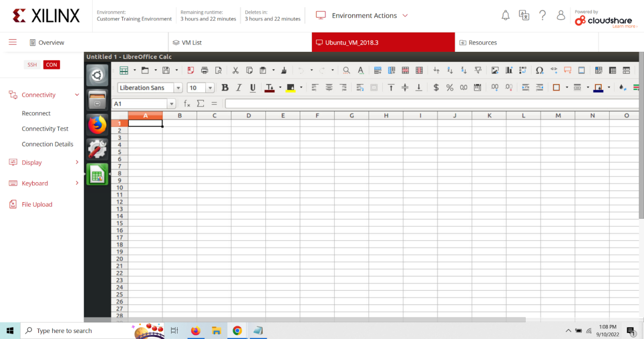Open the Font Name dropdown

point(178,88)
